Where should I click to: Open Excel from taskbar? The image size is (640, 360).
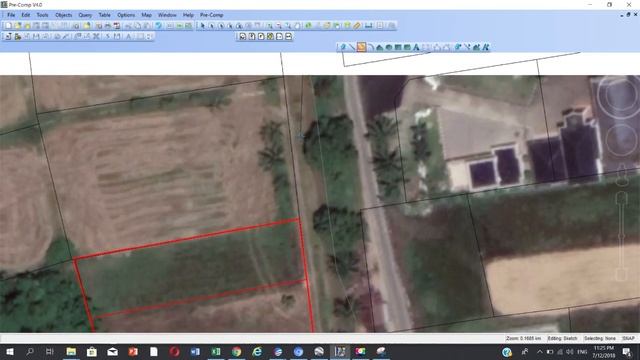coord(216,351)
